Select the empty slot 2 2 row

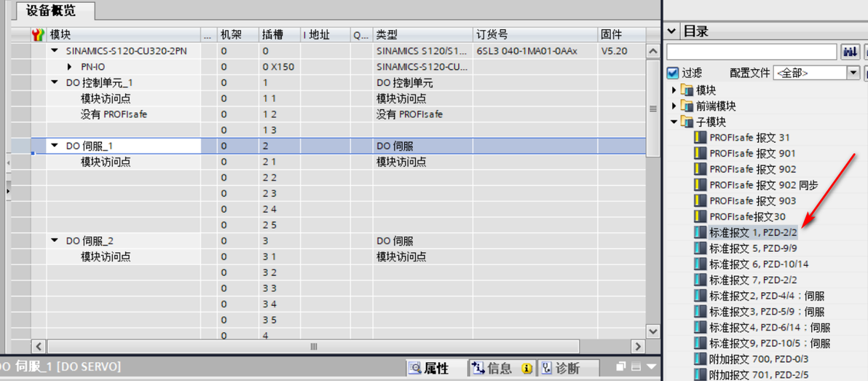point(338,178)
